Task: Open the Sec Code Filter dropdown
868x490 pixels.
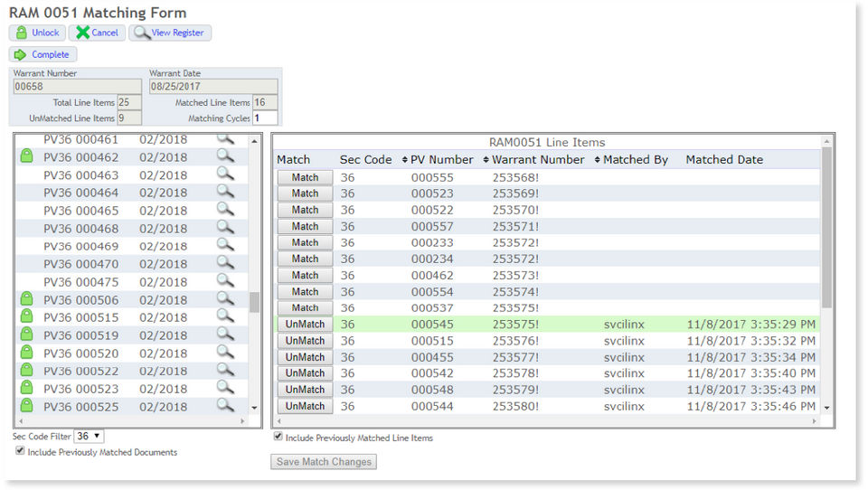Action: (89, 437)
